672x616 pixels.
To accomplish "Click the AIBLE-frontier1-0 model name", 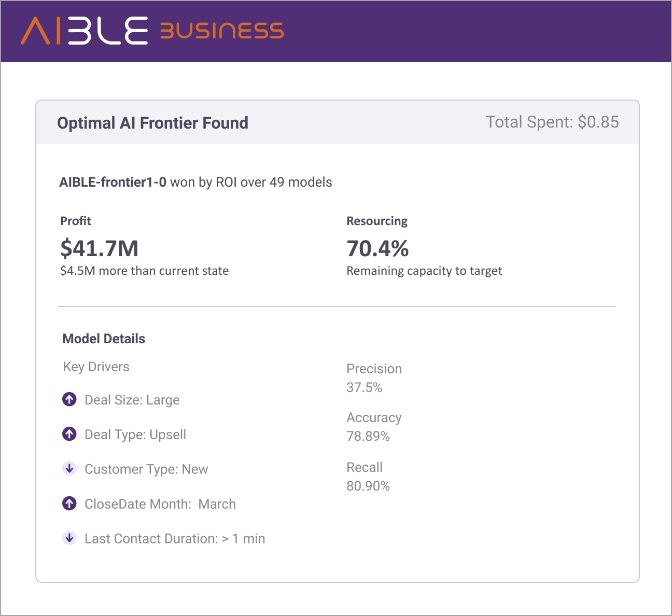I will [x=113, y=182].
